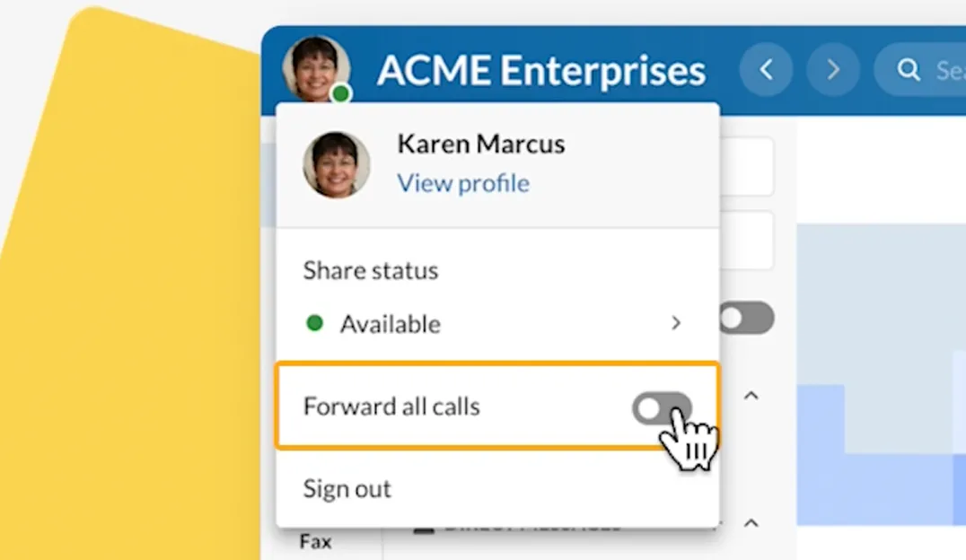Click the search magnifier icon
This screenshot has height=560, width=966.
(x=909, y=69)
